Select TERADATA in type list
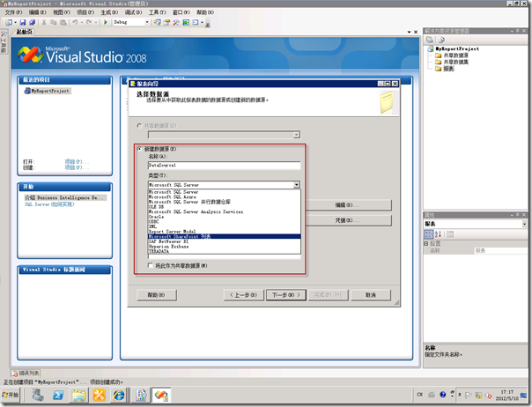This screenshot has width=532, height=407. (225, 251)
